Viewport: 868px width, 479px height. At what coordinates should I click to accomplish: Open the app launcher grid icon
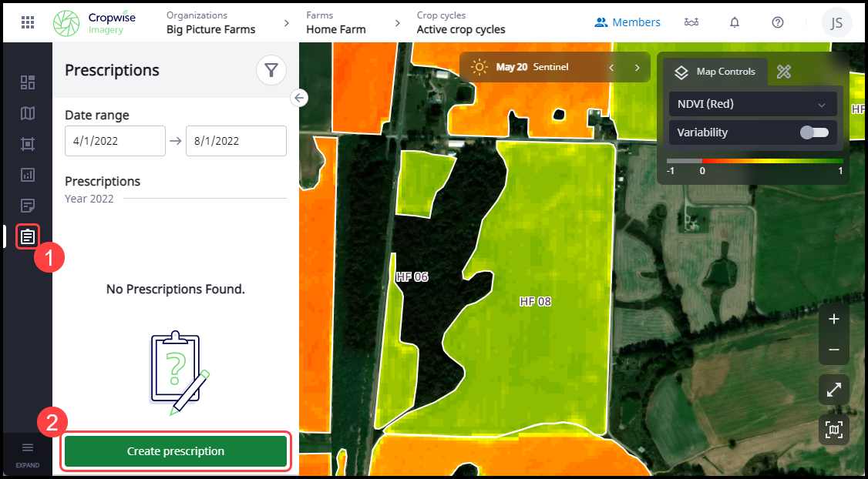tap(28, 22)
